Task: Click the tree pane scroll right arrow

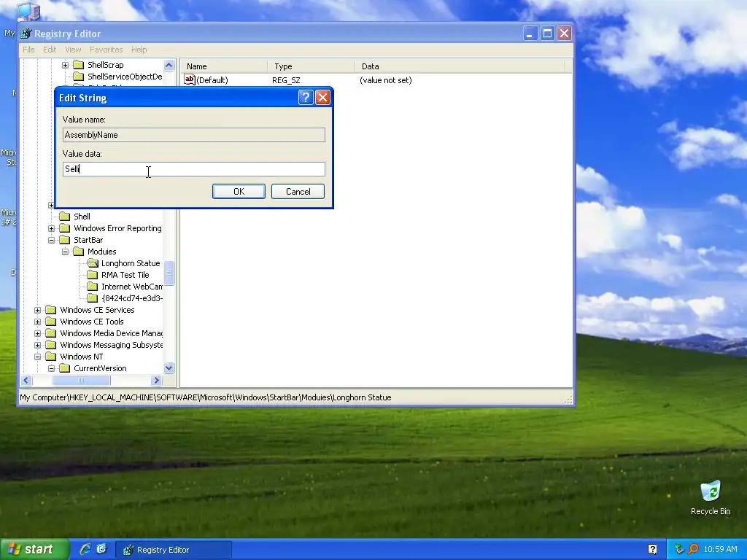Action: tap(156, 380)
